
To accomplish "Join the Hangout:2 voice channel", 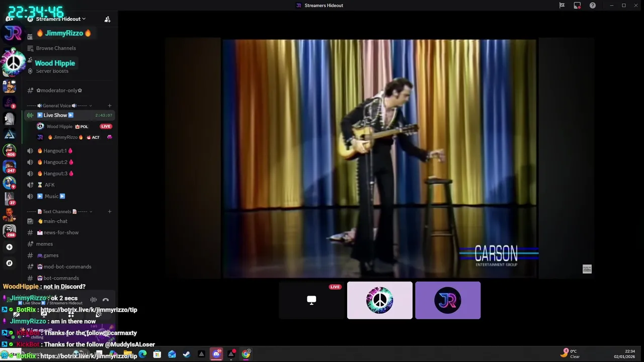I will [55, 162].
